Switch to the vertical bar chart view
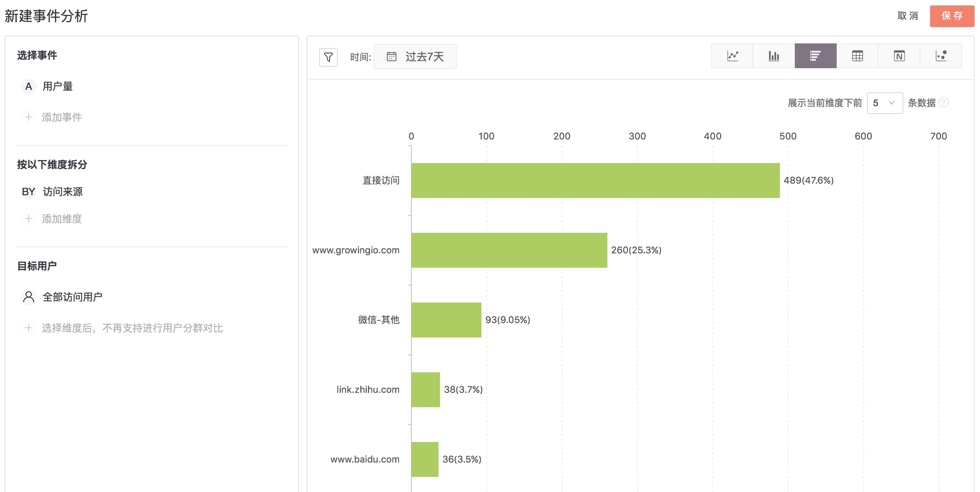This screenshot has height=492, width=980. pyautogui.click(x=774, y=56)
